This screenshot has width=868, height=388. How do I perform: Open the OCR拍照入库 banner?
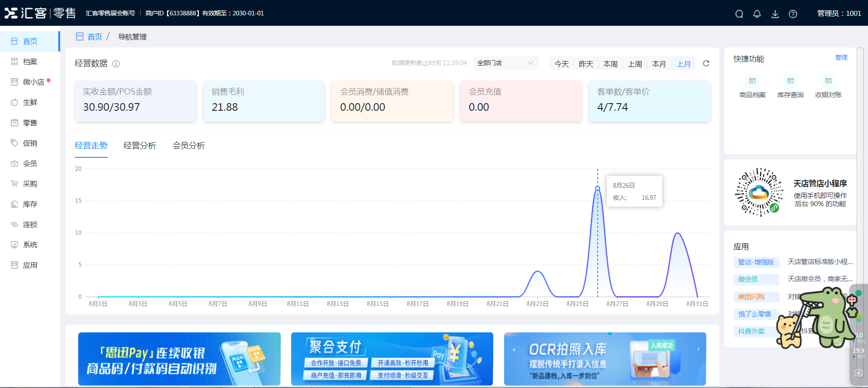coord(605,359)
